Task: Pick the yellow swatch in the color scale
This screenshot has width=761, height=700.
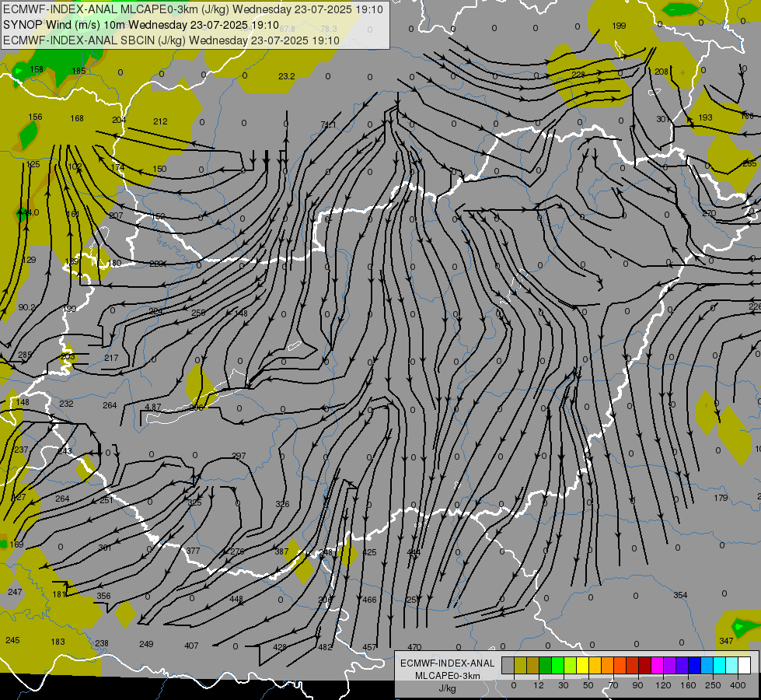Action: [x=583, y=666]
